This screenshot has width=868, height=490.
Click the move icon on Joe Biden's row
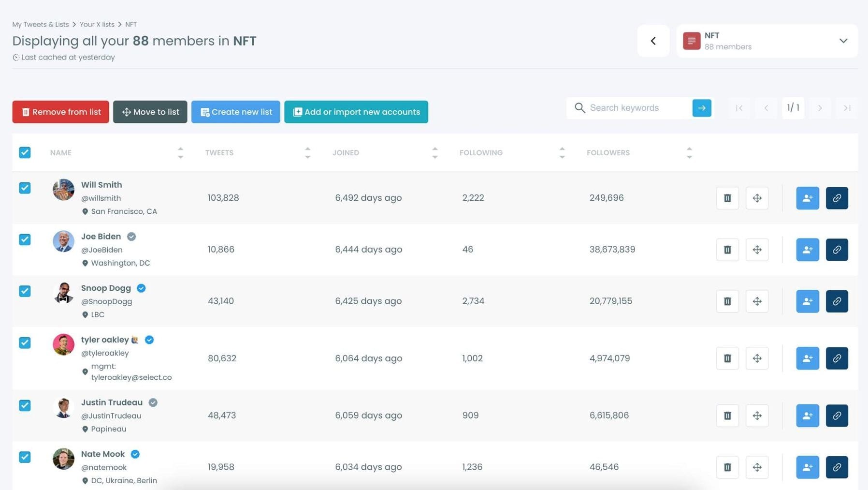[x=757, y=250]
